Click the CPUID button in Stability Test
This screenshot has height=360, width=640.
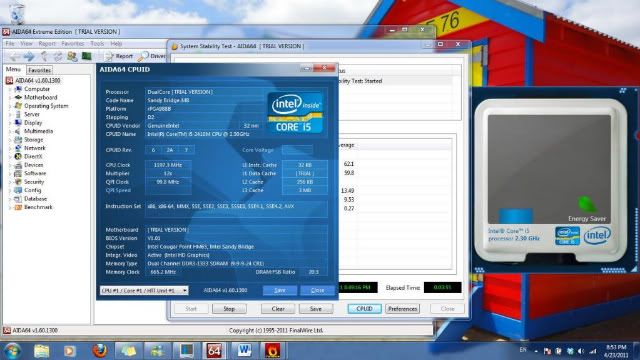point(364,309)
